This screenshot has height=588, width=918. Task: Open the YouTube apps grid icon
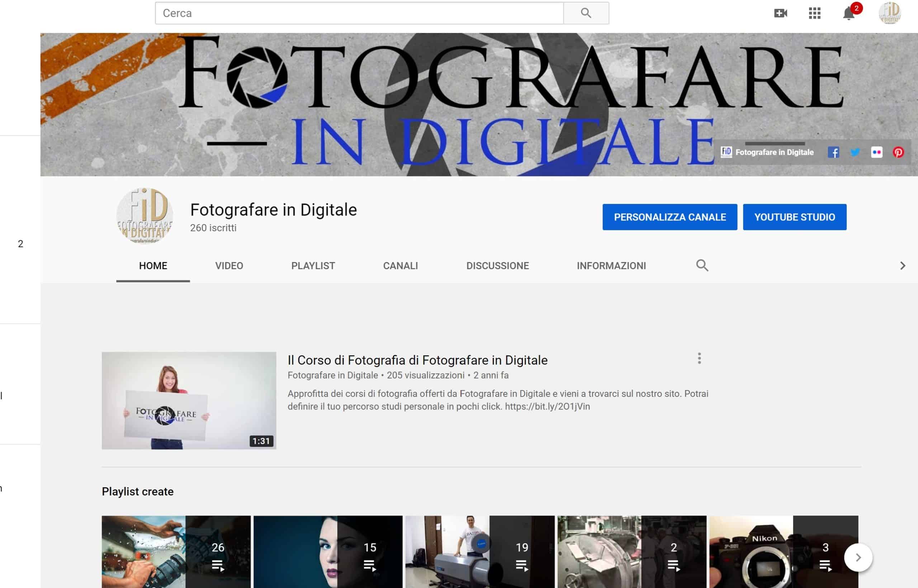coord(814,13)
